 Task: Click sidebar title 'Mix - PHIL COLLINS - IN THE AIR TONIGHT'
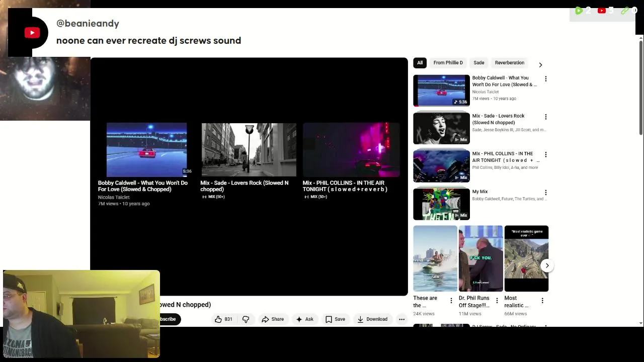click(x=505, y=157)
